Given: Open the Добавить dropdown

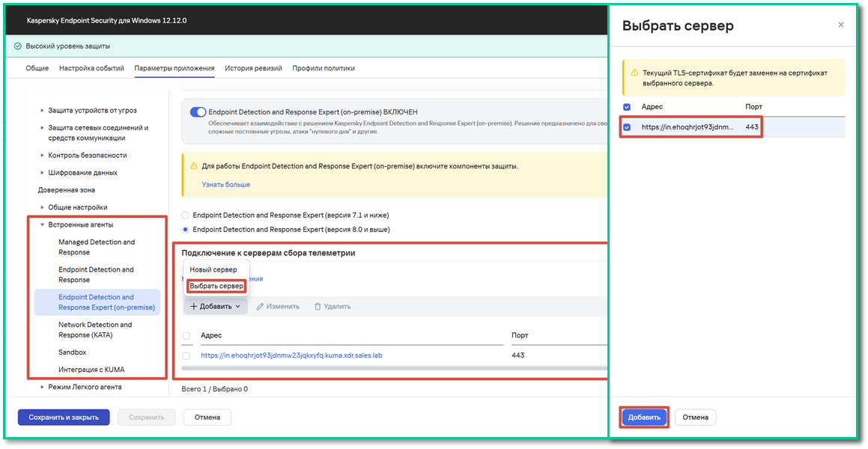Looking at the screenshot, I should pyautogui.click(x=216, y=306).
